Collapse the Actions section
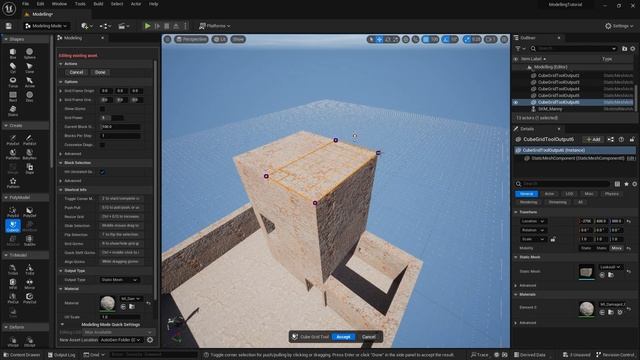The width and height of the screenshot is (640, 360). (x=61, y=64)
